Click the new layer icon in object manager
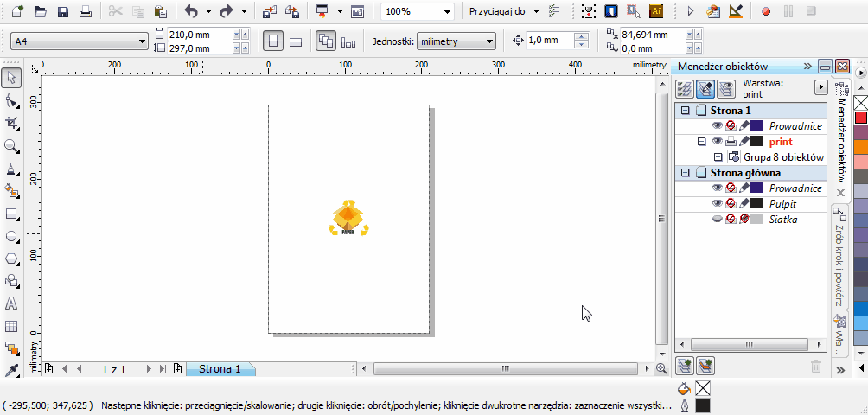The width and height of the screenshot is (868, 415). [x=686, y=365]
